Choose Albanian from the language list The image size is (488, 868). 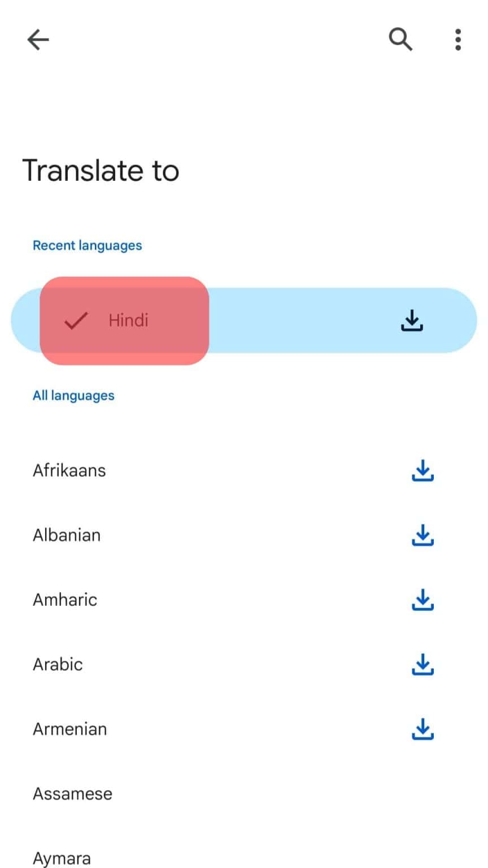(67, 535)
